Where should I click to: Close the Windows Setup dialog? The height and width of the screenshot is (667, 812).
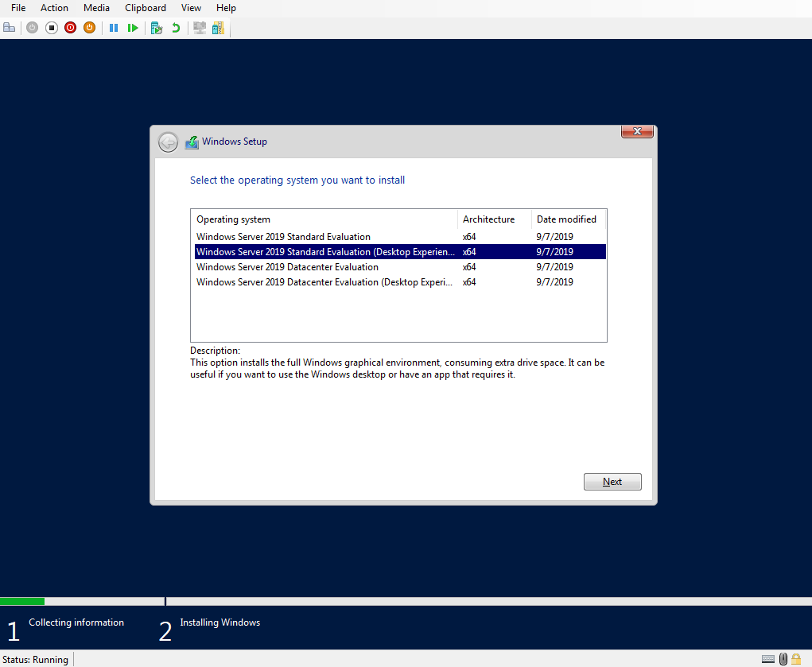[x=638, y=131]
